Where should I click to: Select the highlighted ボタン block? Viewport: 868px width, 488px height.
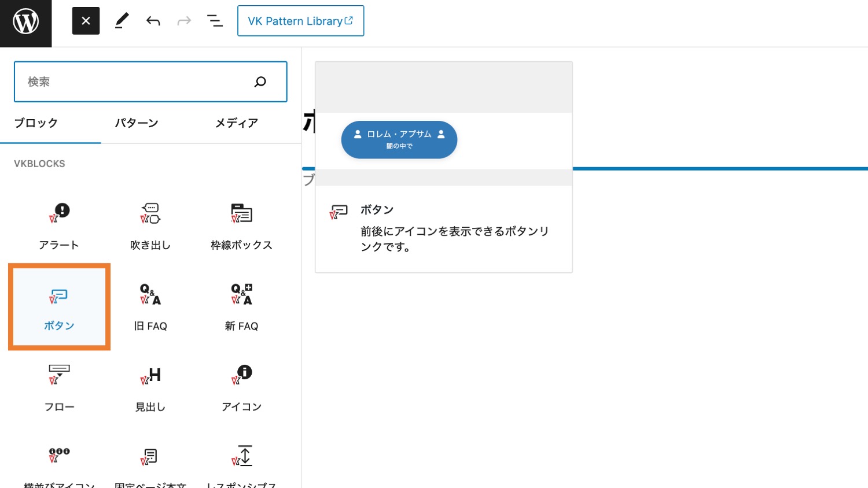point(59,306)
